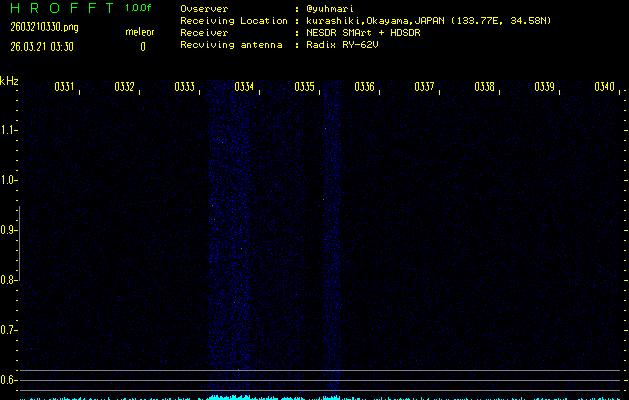Click the Recviving antenna field label

click(x=231, y=45)
